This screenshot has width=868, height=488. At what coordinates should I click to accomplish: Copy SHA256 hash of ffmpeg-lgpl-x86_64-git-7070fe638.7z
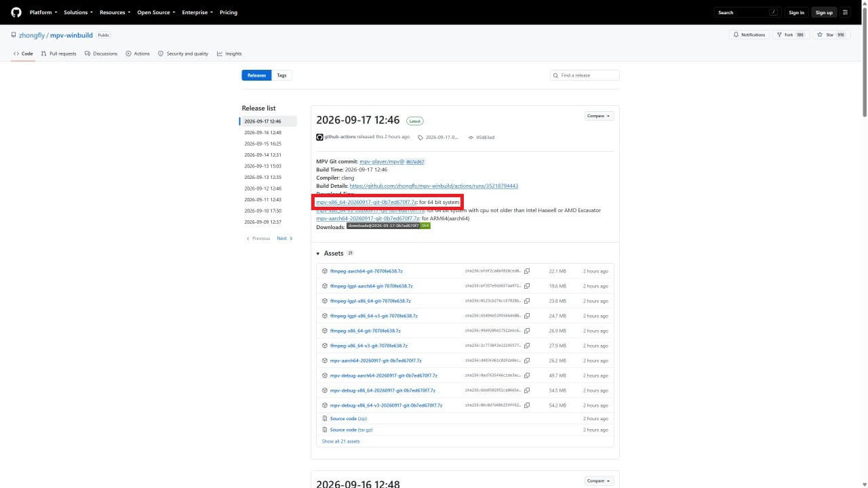pos(527,301)
